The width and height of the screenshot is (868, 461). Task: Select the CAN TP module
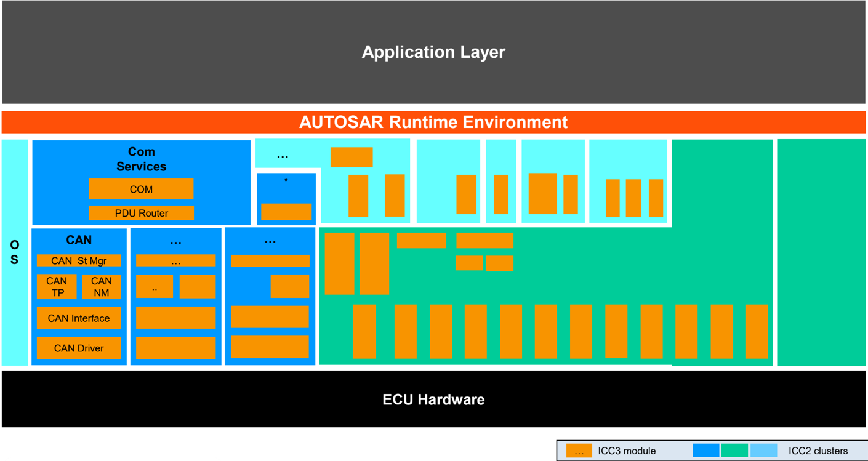57,287
